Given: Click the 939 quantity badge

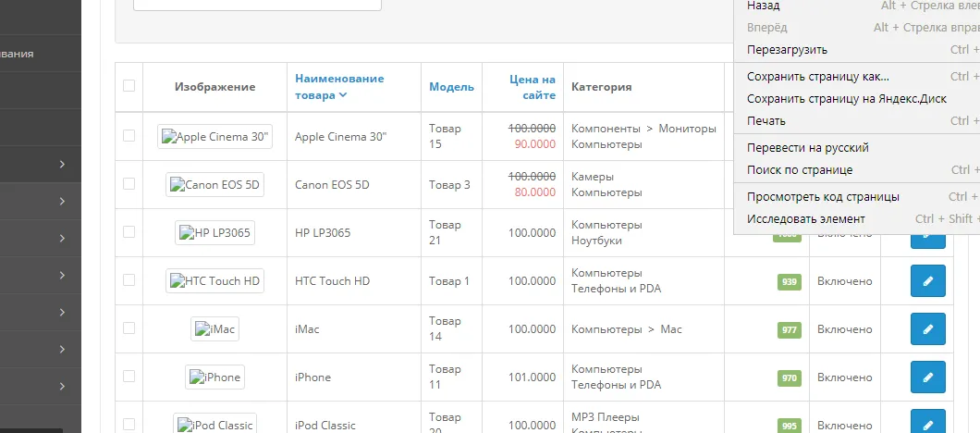Looking at the screenshot, I should point(790,281).
